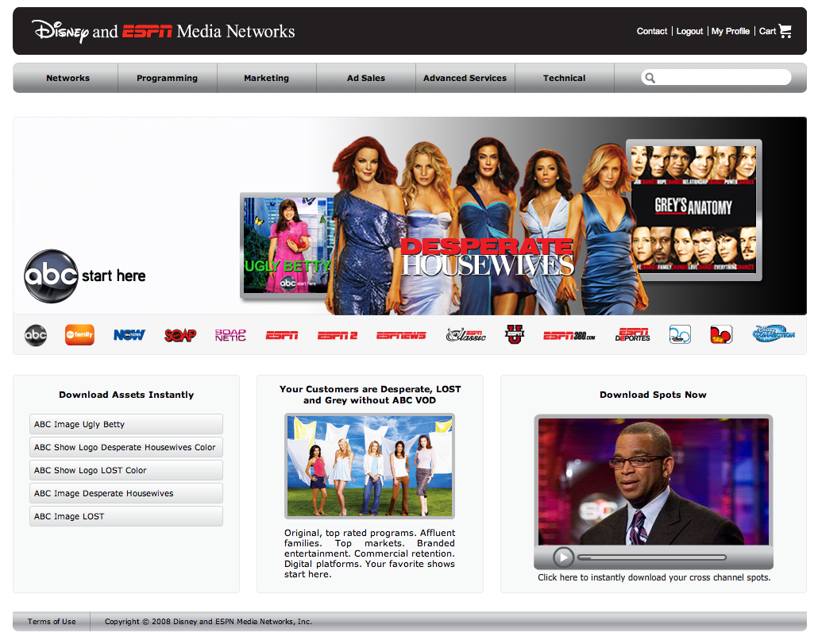Select the ABC network logo icon
This screenshot has width=818, height=644.
(x=35, y=334)
